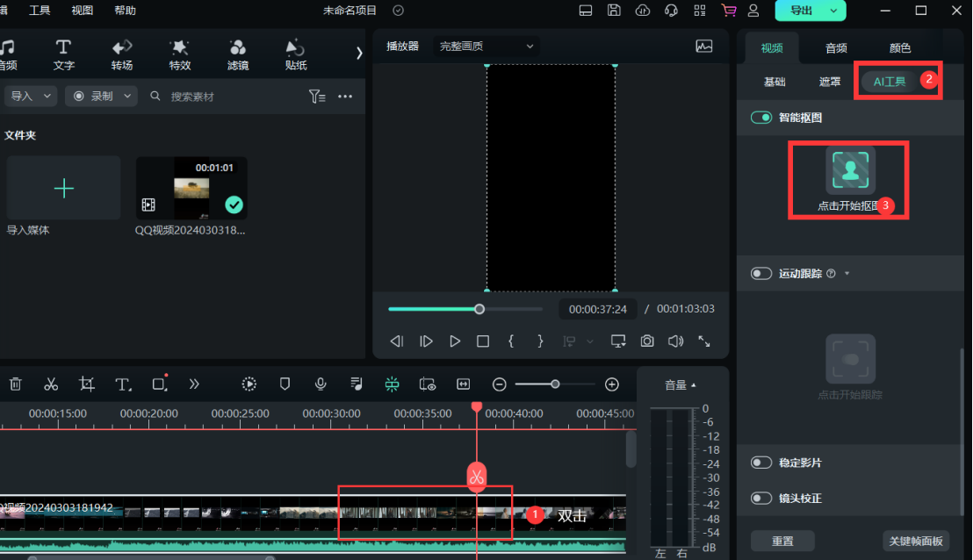Enable the 稳定影片 toggle
Screen dimensions: 973x560
(761, 463)
